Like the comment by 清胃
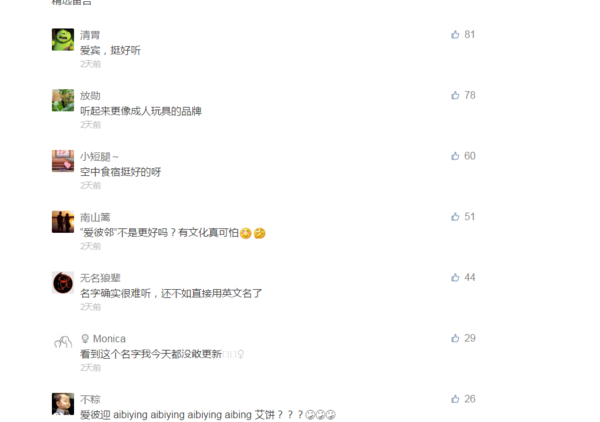Screen dimensions: 600x422 coord(455,34)
